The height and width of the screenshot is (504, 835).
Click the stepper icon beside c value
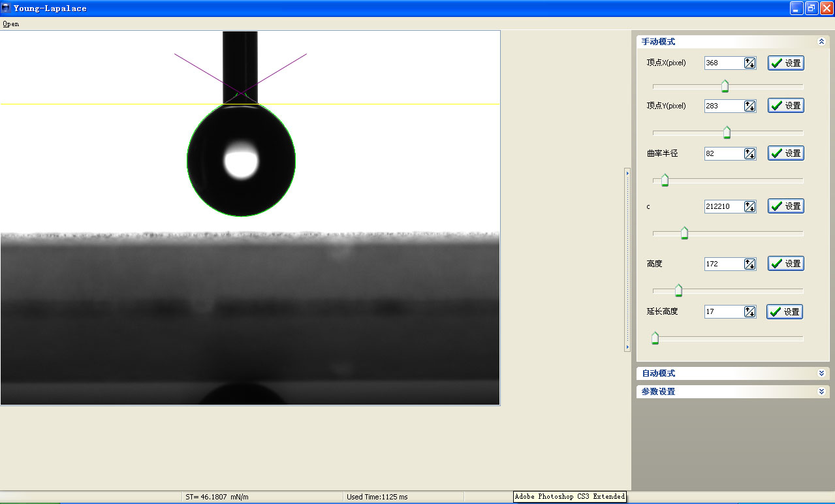749,206
